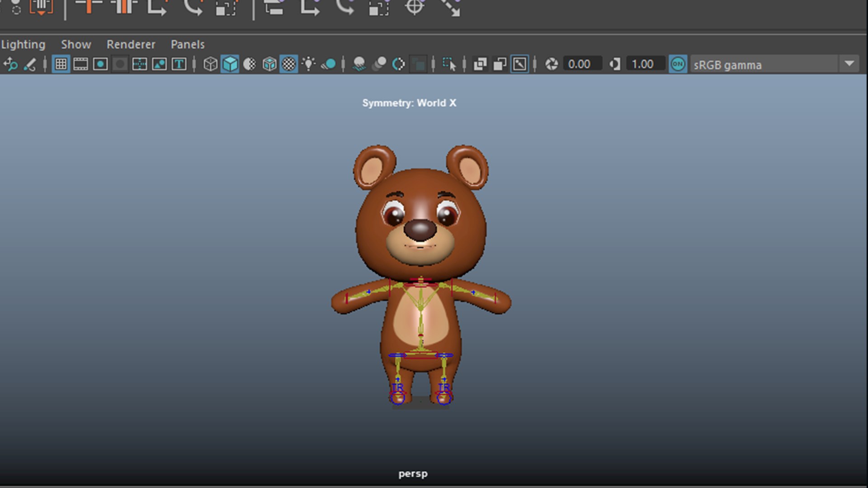This screenshot has width=868, height=488.
Task: Click the exposure value field 0.00
Action: [x=583, y=64]
